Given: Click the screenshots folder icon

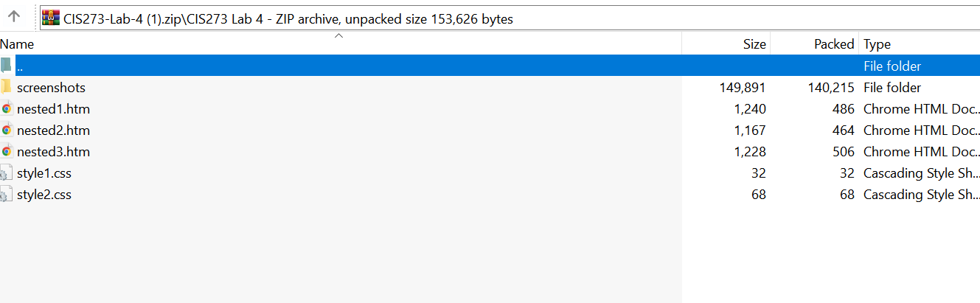Looking at the screenshot, I should pyautogui.click(x=6, y=87).
